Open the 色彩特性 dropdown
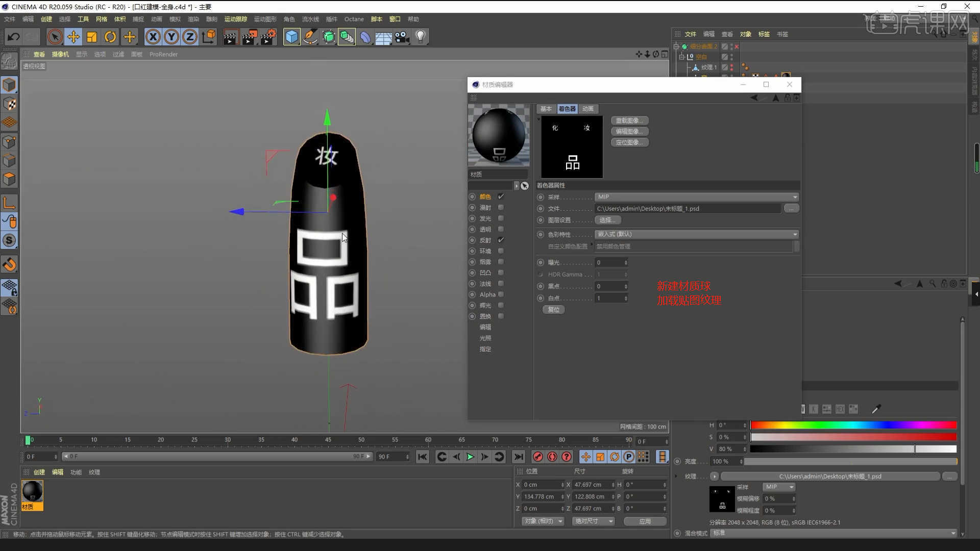980x551 pixels. point(697,234)
